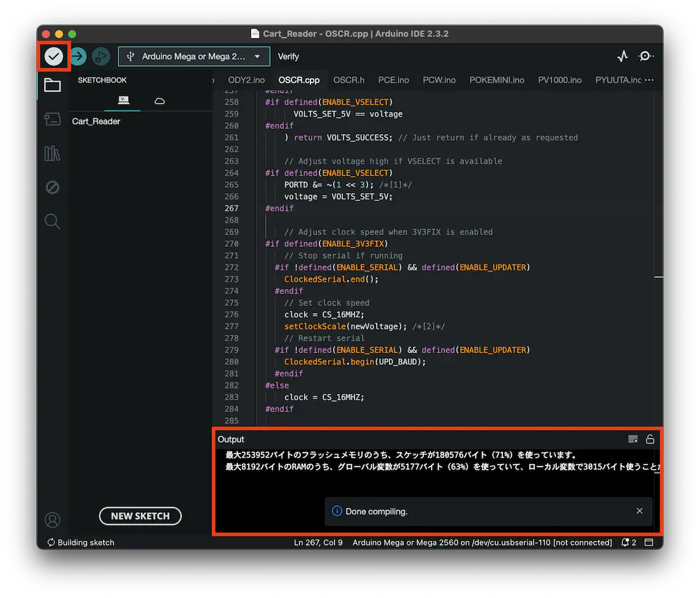700x598 pixels.
Task: Switch to the POKEMINI.ino tab
Action: [496, 80]
